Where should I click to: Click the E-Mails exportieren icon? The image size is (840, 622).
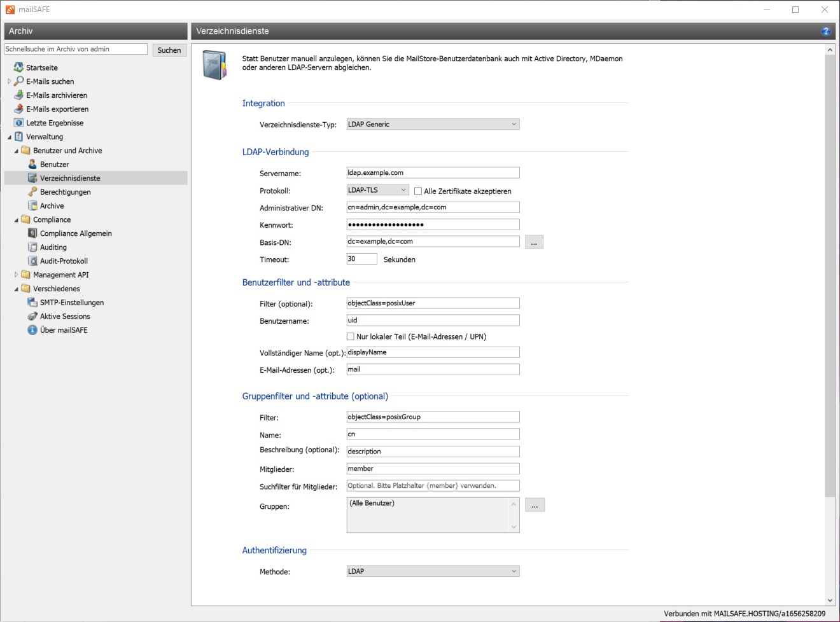(x=18, y=109)
